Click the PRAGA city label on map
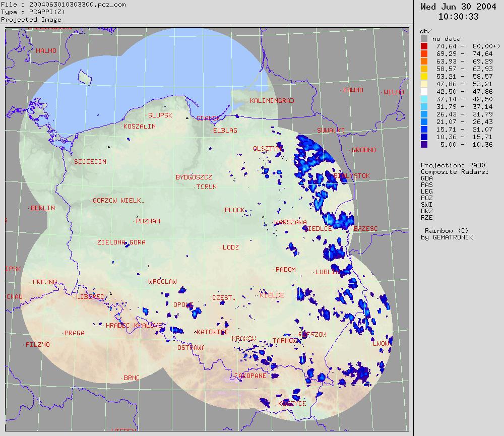Image resolution: width=504 pixels, height=436 pixels. click(x=75, y=333)
